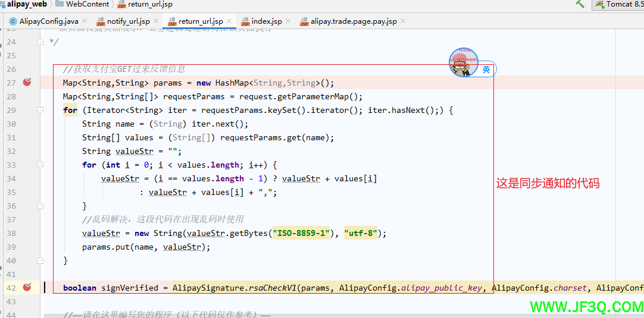Collapse the inner for loop at line 33
Image resolution: width=644 pixels, height=318 pixels.
click(40, 165)
